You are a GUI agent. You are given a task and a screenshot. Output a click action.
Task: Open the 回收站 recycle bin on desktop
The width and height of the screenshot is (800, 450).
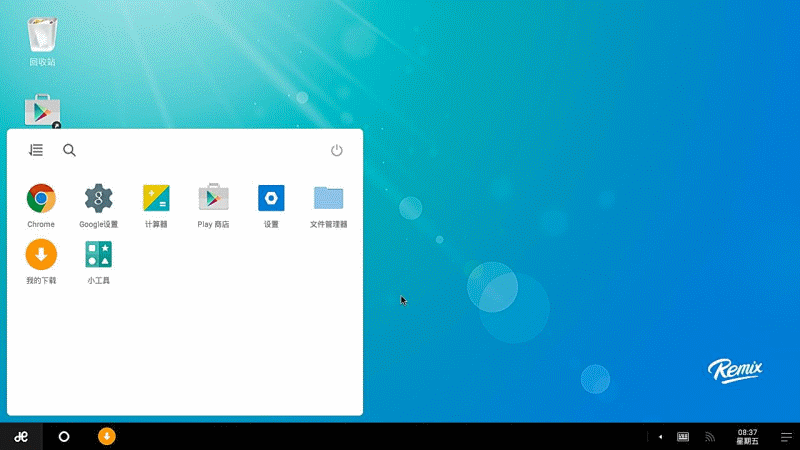click(x=42, y=41)
